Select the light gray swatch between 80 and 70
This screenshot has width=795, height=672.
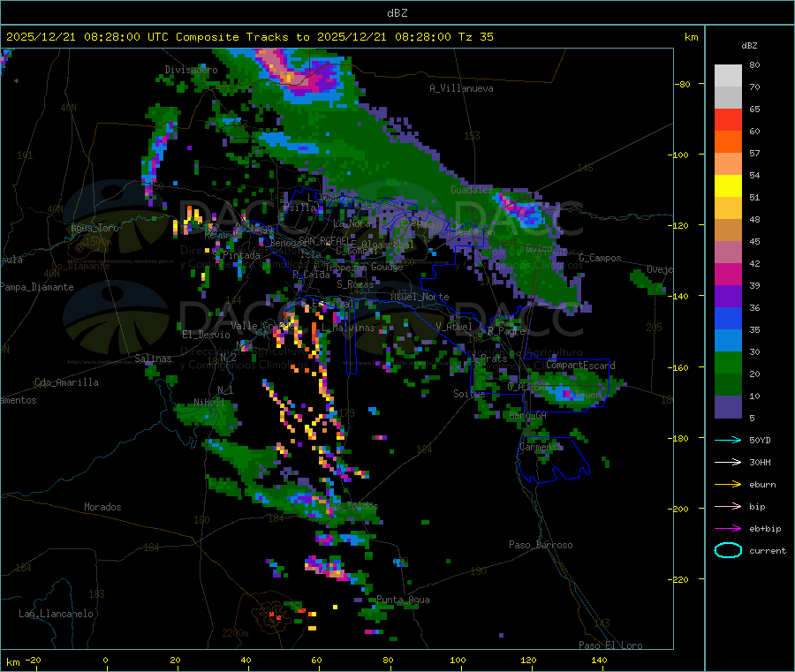pos(728,76)
